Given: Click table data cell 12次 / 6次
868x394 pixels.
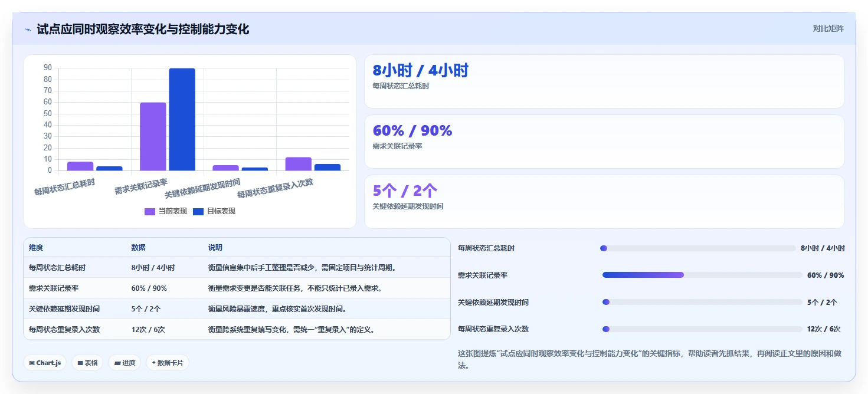Looking at the screenshot, I should [x=148, y=330].
